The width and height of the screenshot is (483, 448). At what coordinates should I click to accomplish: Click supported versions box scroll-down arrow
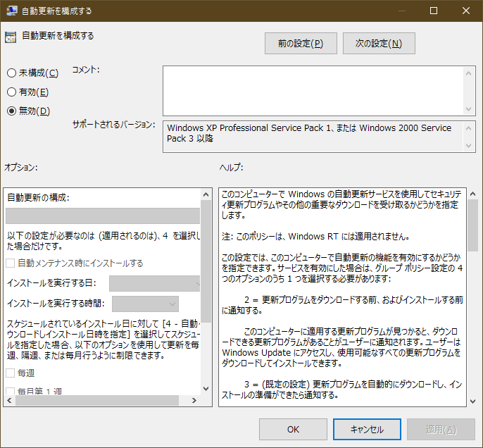(469, 145)
